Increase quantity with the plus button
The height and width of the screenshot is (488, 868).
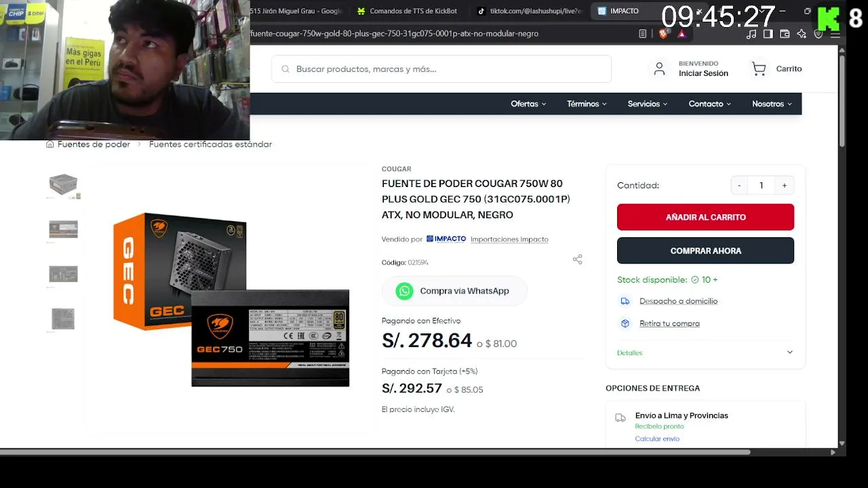click(785, 186)
